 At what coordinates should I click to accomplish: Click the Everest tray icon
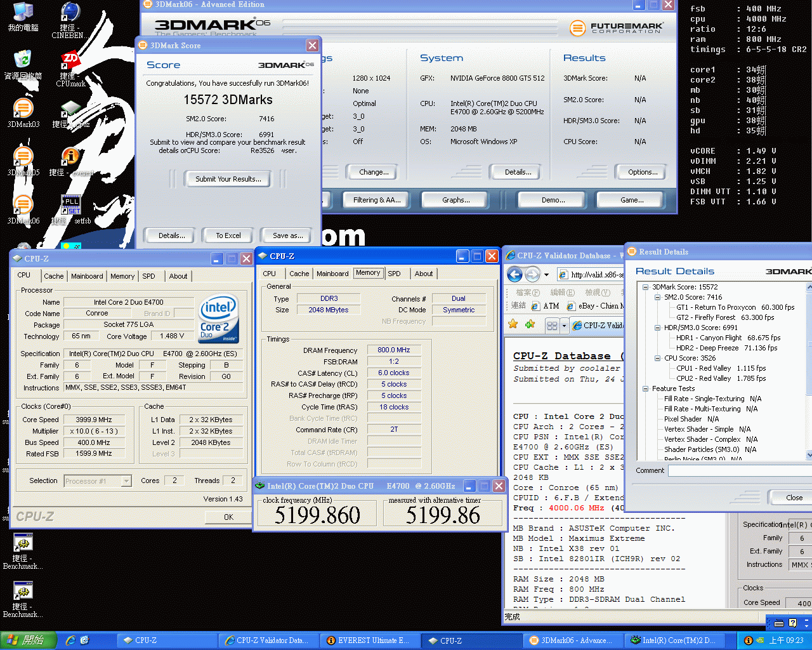[748, 640]
